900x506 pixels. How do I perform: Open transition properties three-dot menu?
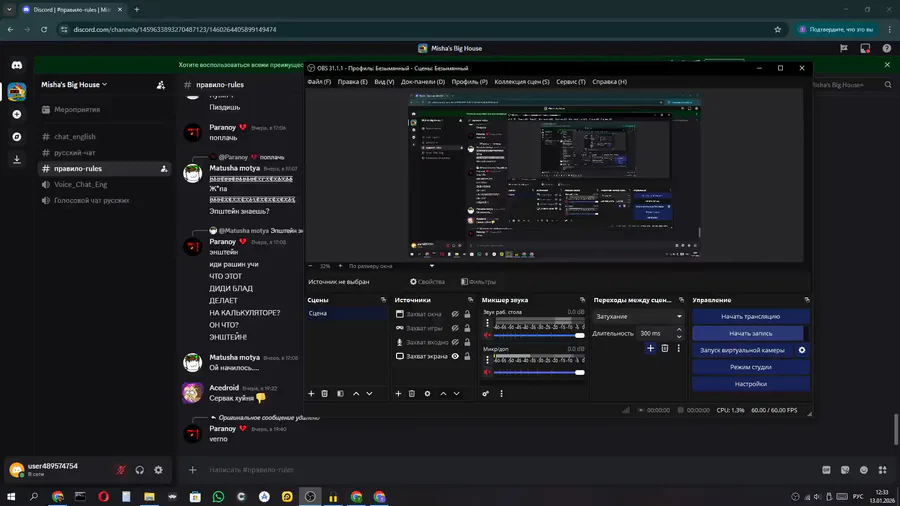coord(678,348)
